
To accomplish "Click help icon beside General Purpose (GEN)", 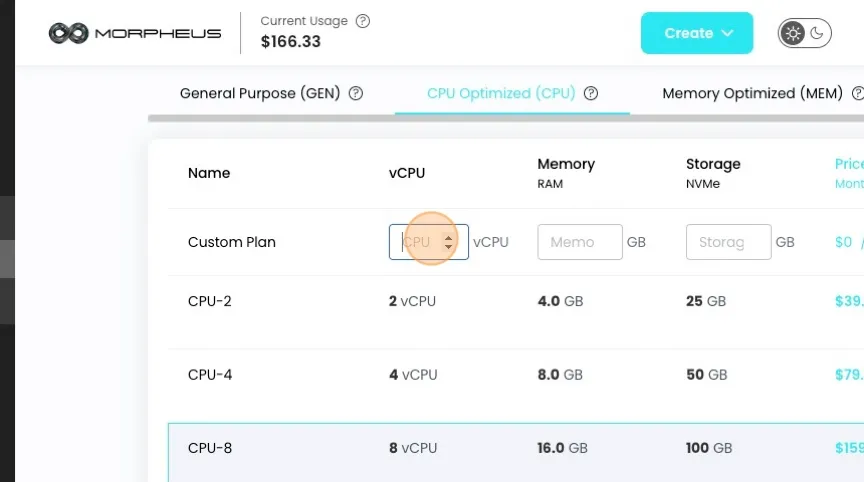I will pos(356,93).
